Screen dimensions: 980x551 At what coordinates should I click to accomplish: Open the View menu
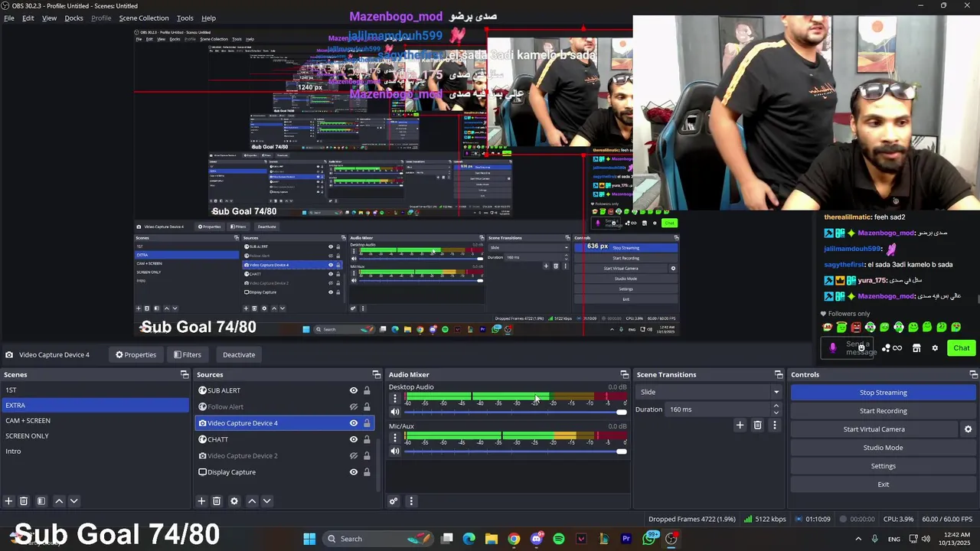[49, 18]
